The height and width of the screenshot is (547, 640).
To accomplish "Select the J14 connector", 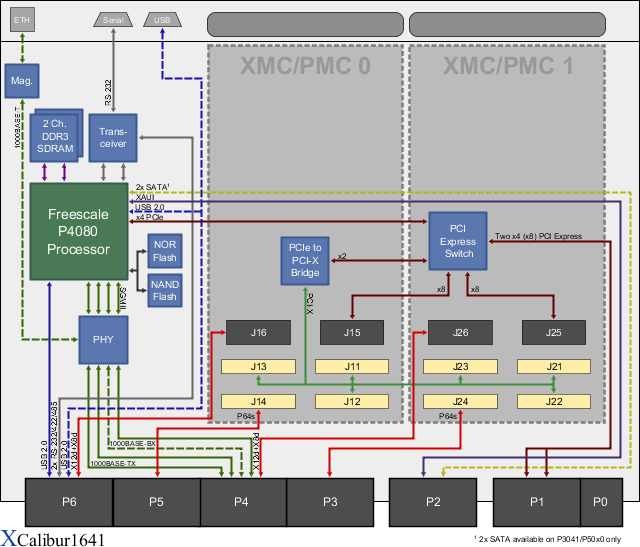I will [258, 402].
